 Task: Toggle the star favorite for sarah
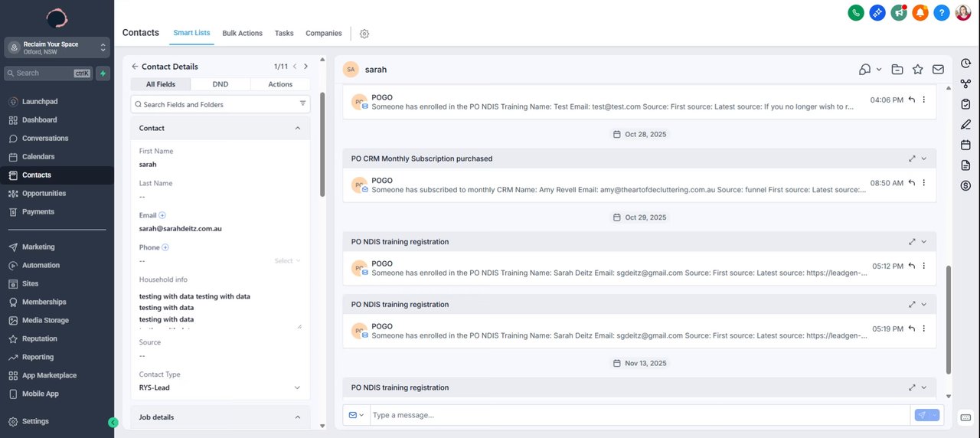point(918,70)
